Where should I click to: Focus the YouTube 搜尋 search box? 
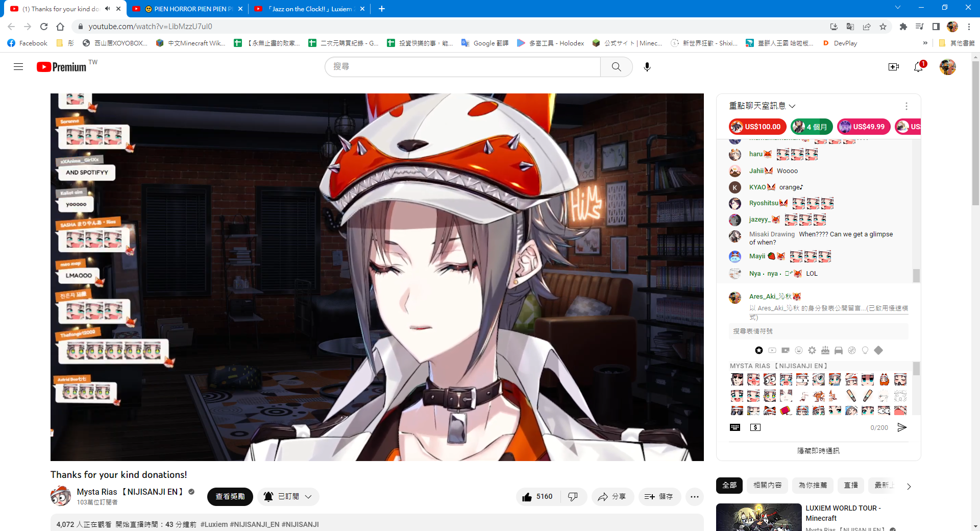pyautogui.click(x=462, y=67)
